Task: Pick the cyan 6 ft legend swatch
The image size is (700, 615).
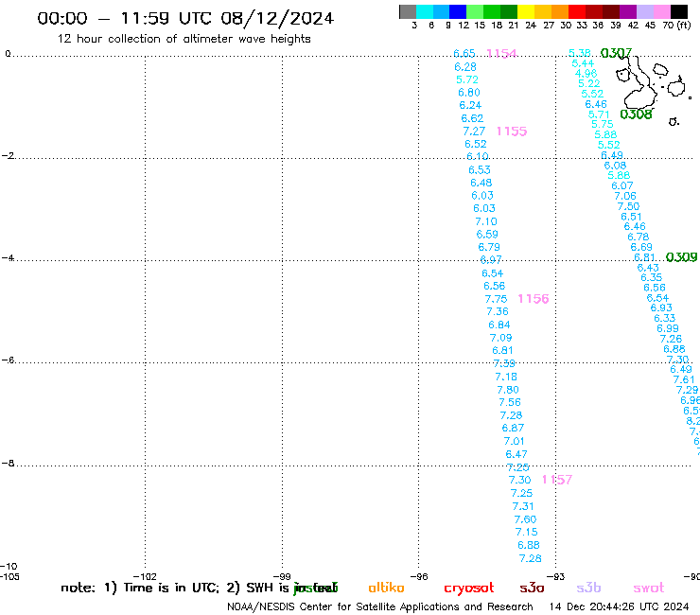Action: point(425,11)
